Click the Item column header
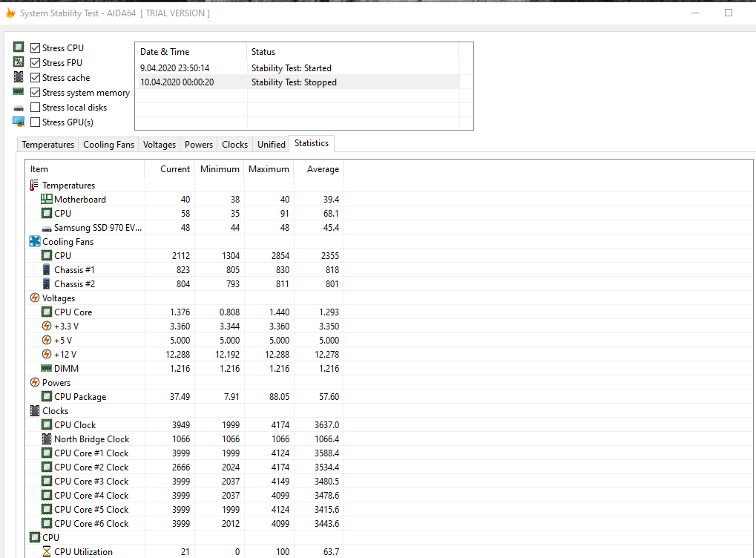Viewport: 756px width, 558px height. pos(85,168)
